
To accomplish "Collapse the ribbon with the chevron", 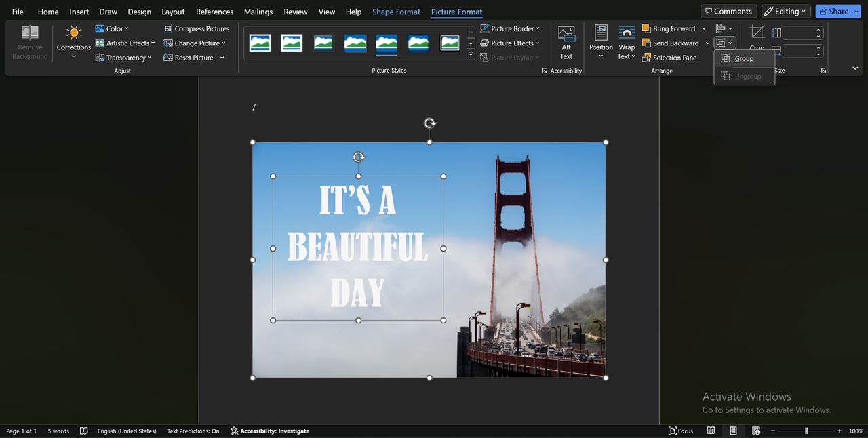I will tap(855, 68).
